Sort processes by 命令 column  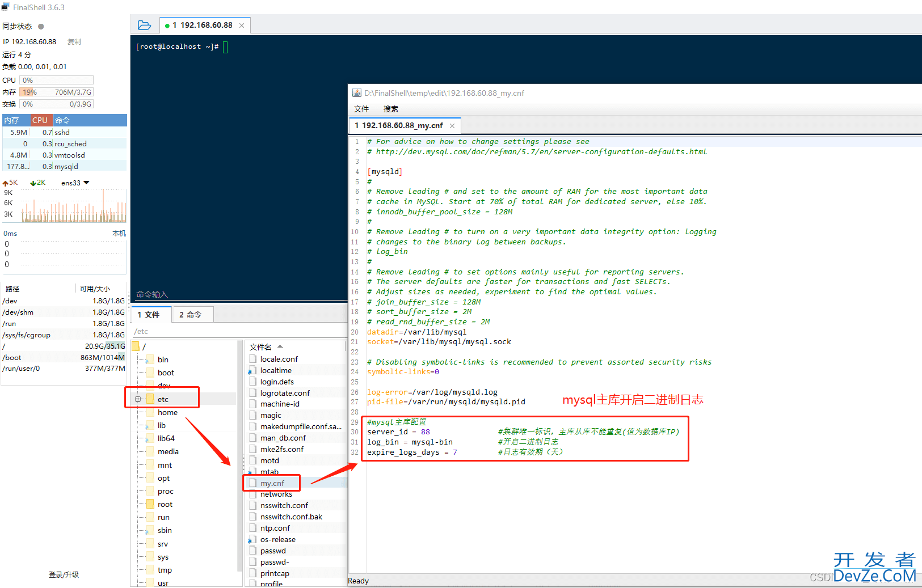tap(90, 120)
